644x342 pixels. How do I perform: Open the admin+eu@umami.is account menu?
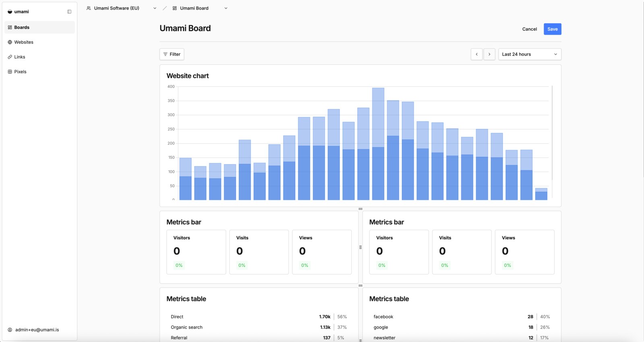[33, 330]
